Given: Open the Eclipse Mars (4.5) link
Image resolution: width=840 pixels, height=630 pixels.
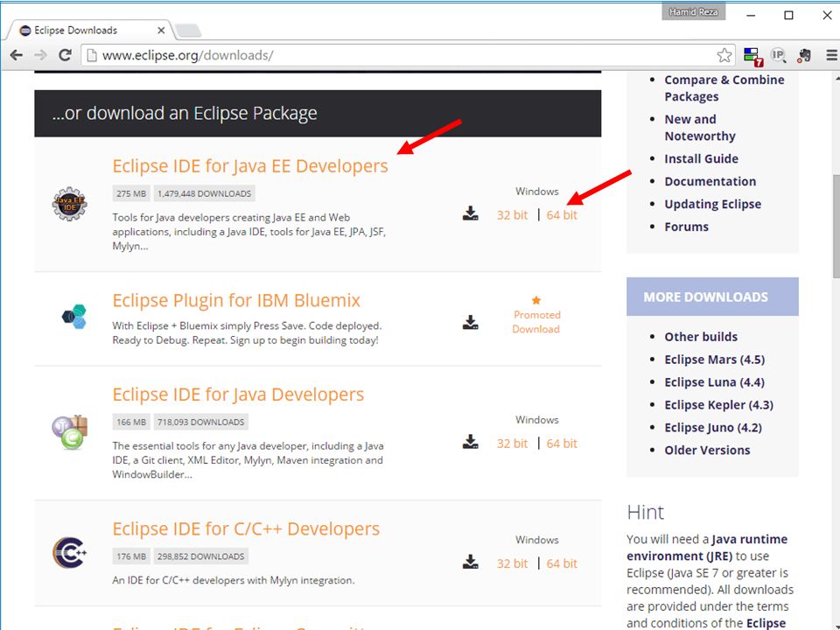Looking at the screenshot, I should click(x=715, y=360).
